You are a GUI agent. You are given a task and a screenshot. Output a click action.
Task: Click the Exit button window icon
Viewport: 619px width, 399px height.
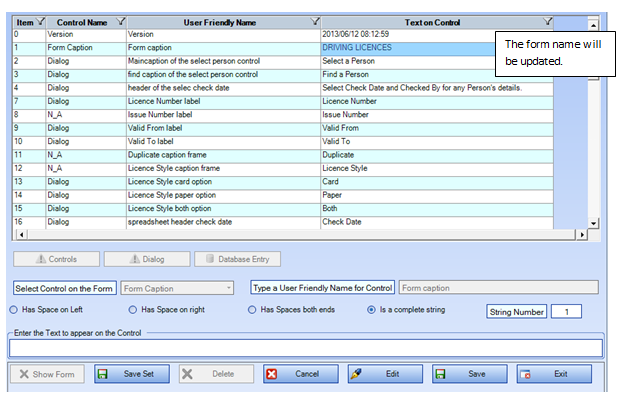click(x=525, y=374)
